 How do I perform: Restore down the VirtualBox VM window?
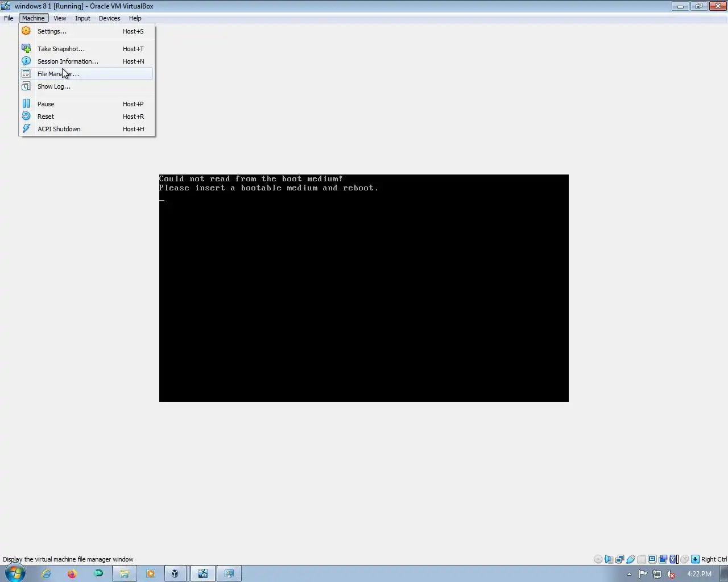point(699,6)
